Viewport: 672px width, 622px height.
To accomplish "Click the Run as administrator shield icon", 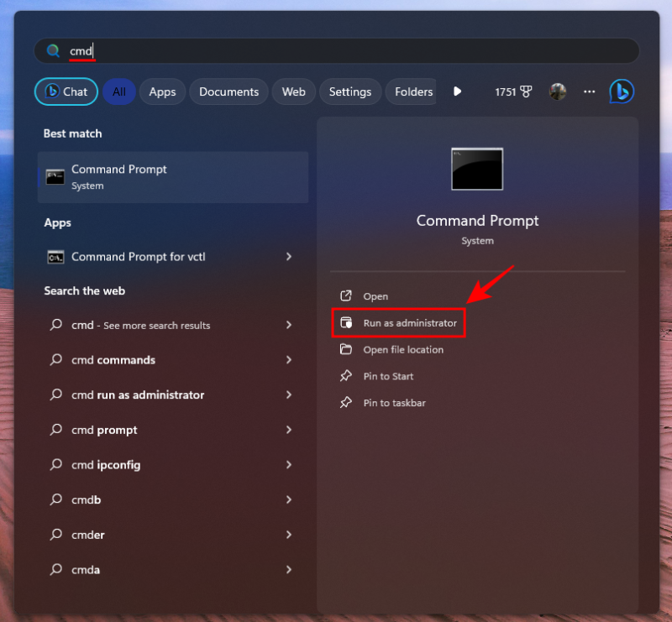I will click(x=347, y=322).
